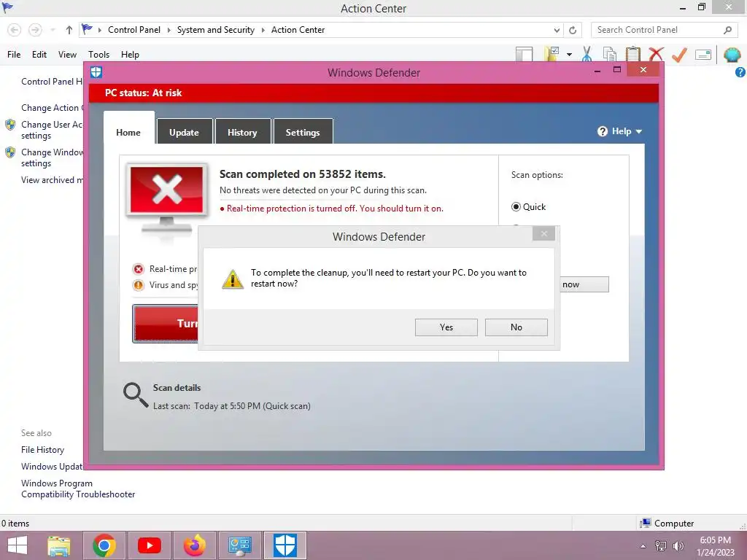This screenshot has height=560, width=747.
Task: Open the Edit menu
Action: (39, 54)
